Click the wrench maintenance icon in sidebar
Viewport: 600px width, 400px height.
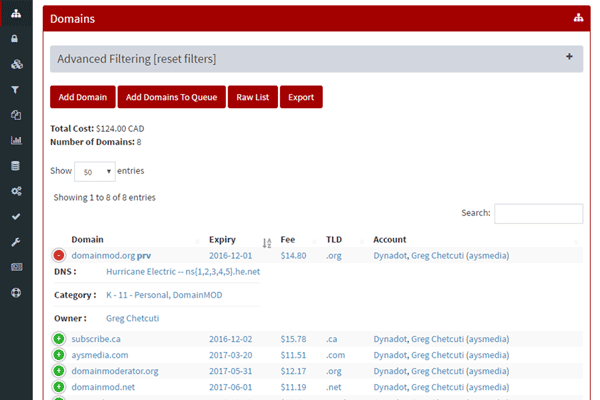coord(15,242)
